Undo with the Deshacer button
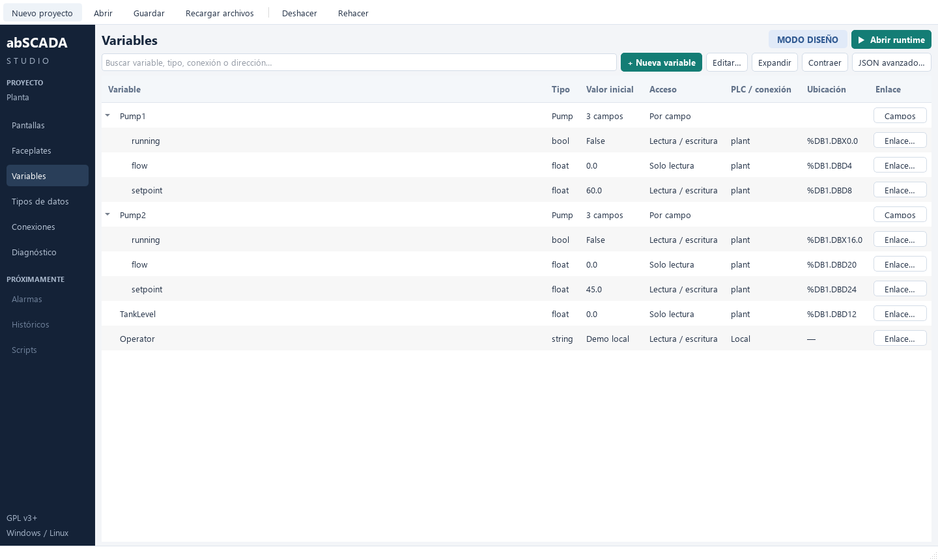Image resolution: width=938 pixels, height=560 pixels. pyautogui.click(x=300, y=13)
